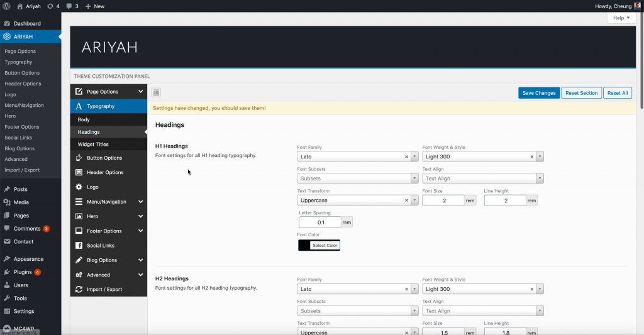Open Import / Export in admin submenu
The height and width of the screenshot is (335, 644).
(22, 170)
